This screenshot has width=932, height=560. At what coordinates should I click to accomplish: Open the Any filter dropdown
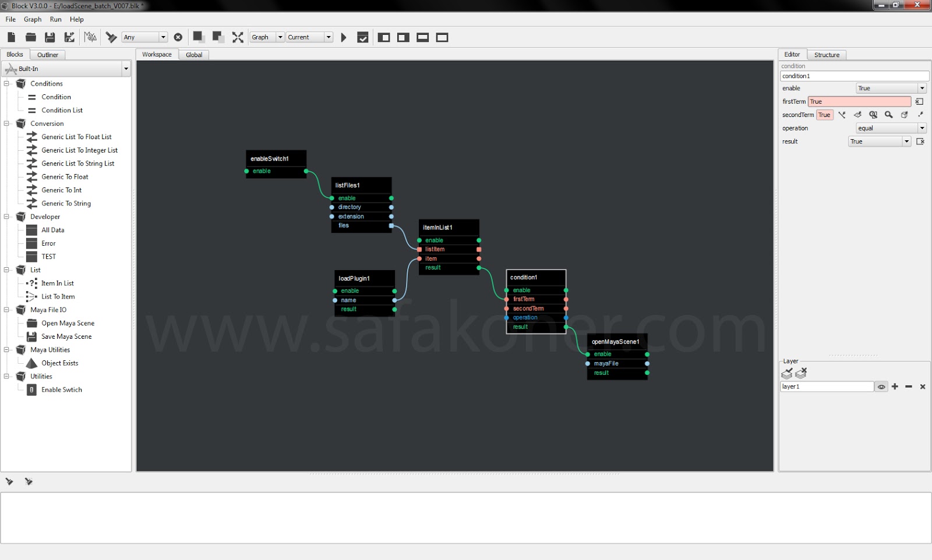click(145, 37)
